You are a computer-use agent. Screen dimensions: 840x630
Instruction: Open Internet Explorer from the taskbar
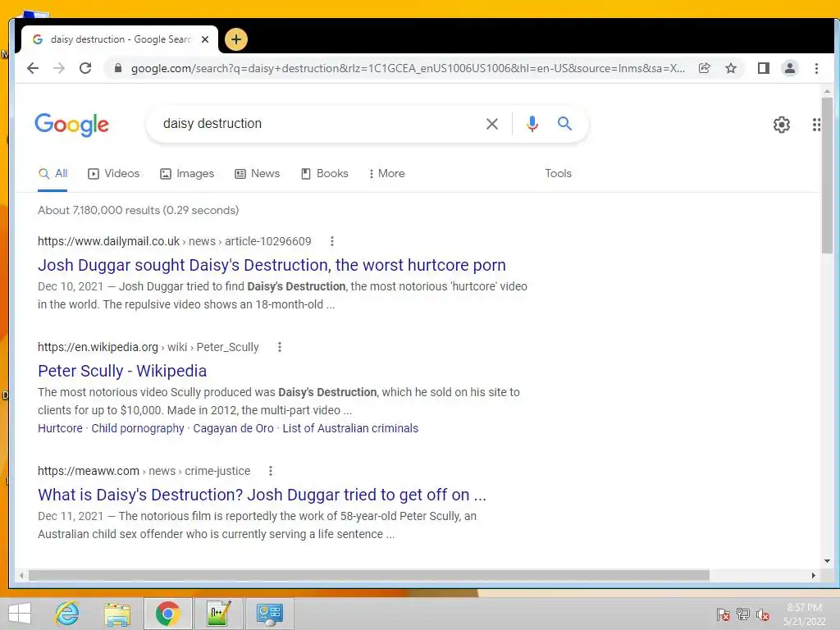pos(67,614)
